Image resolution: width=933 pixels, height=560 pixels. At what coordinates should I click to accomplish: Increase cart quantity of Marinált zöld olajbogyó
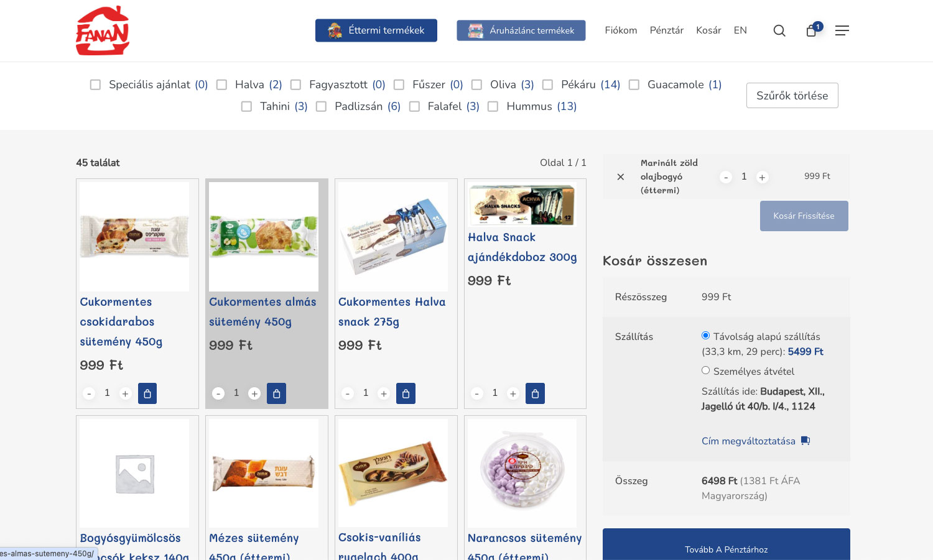pyautogui.click(x=762, y=177)
